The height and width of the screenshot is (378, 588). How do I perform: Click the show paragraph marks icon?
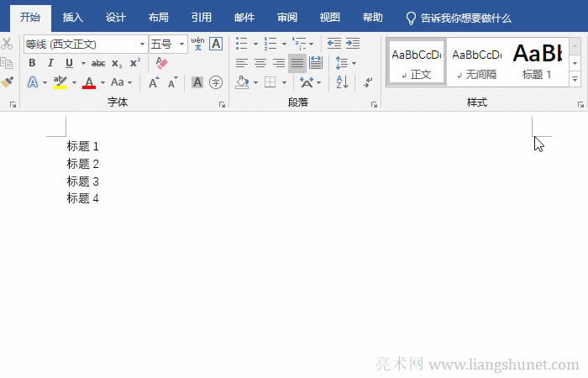(x=368, y=82)
